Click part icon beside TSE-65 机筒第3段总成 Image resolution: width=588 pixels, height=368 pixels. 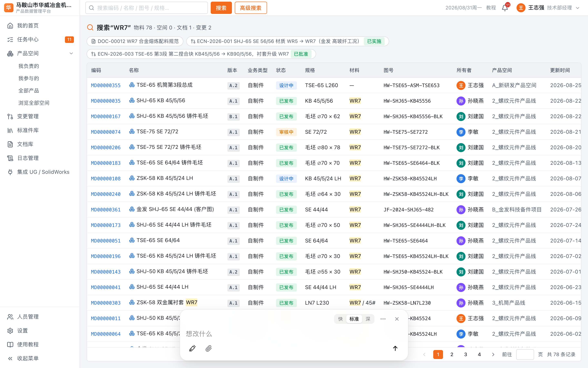click(x=132, y=85)
